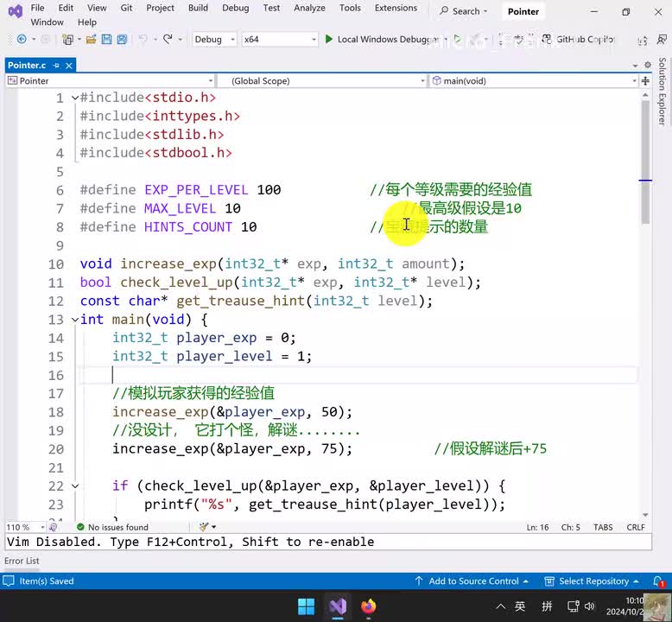Click the editor vertical scrollbar thumb
The height and width of the screenshot is (622, 672).
coord(645,162)
